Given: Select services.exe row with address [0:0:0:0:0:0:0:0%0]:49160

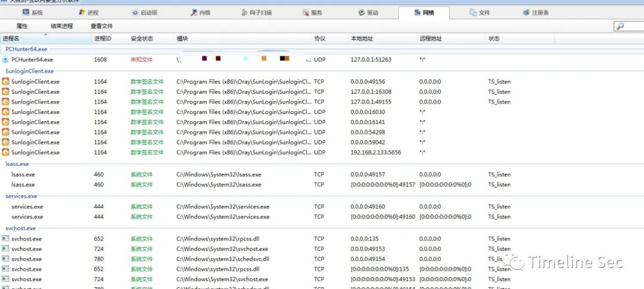Looking at the screenshot, I should (322, 217).
